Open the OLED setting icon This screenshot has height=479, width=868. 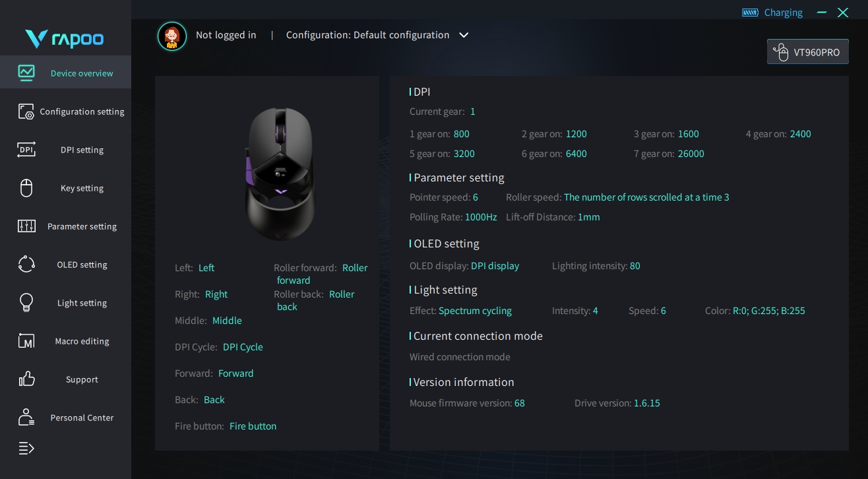pyautogui.click(x=26, y=265)
